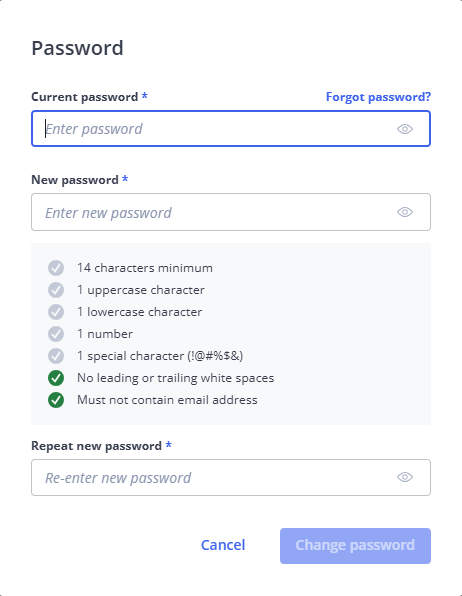
Task: Select the Enter new password field
Action: 231,212
